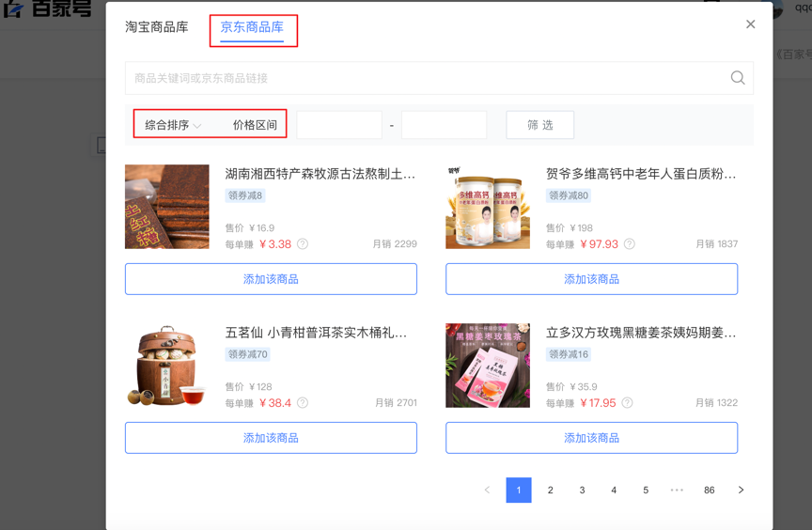Open help icon beside ¥97.93 commission
The height and width of the screenshot is (530, 812).
pyautogui.click(x=629, y=243)
